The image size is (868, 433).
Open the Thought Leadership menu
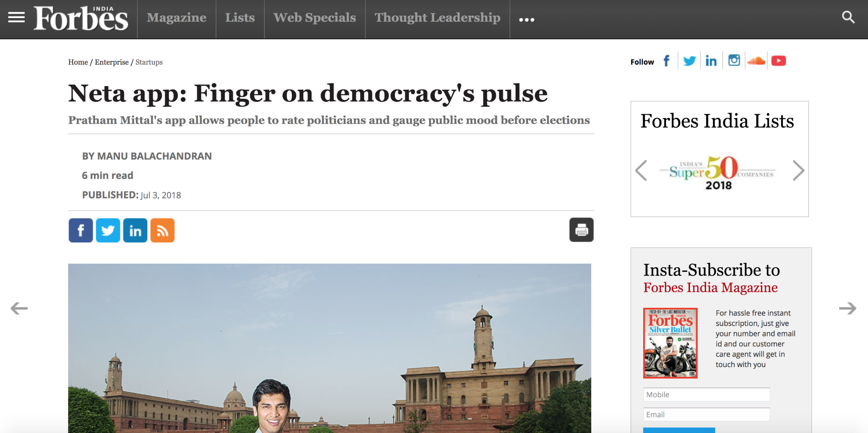[437, 18]
